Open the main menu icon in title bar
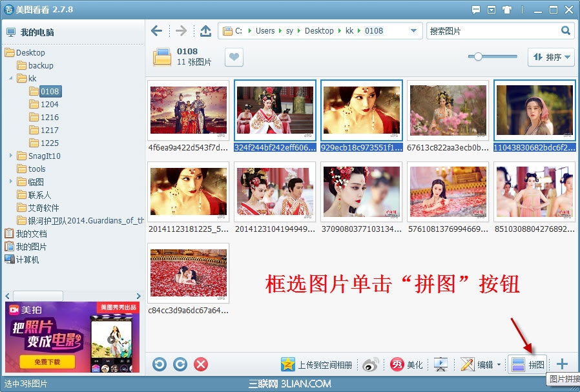The image size is (580, 392). 492,10
